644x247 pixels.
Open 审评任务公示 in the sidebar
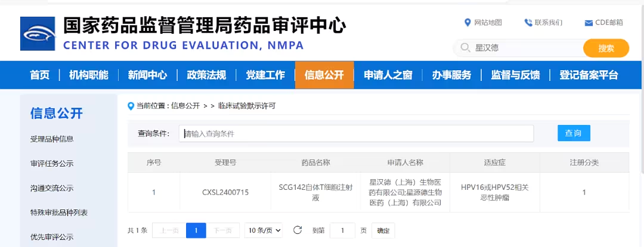pos(52,164)
